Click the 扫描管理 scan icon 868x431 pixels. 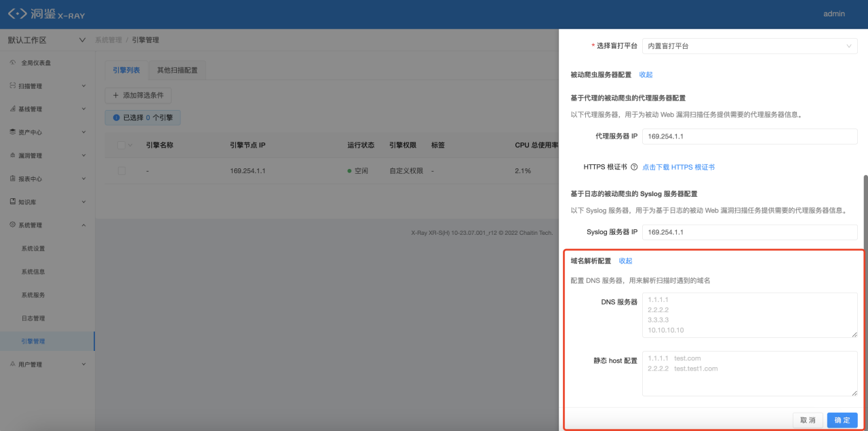point(13,86)
